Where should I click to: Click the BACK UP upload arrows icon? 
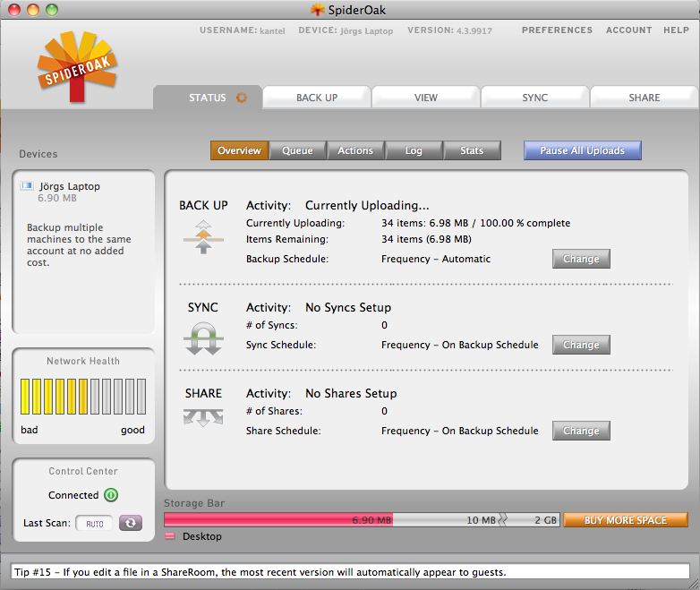(x=203, y=236)
